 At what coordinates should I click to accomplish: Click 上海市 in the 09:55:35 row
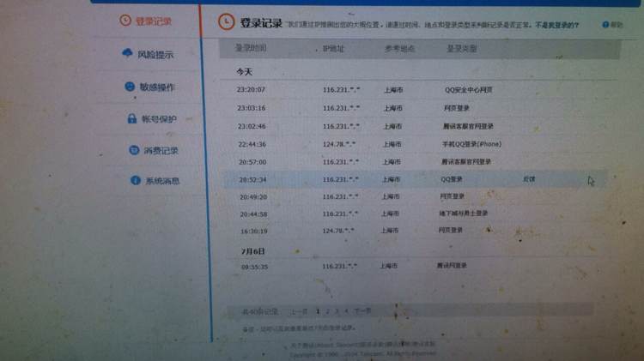point(388,266)
